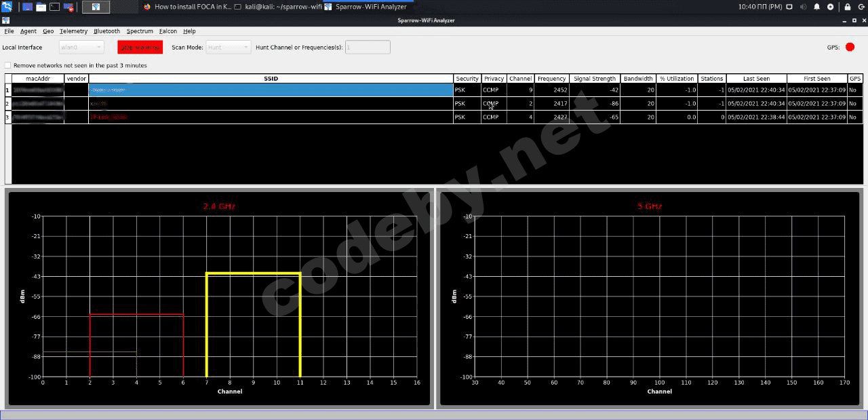Open the terminal emulator from the panel

[x=55, y=7]
